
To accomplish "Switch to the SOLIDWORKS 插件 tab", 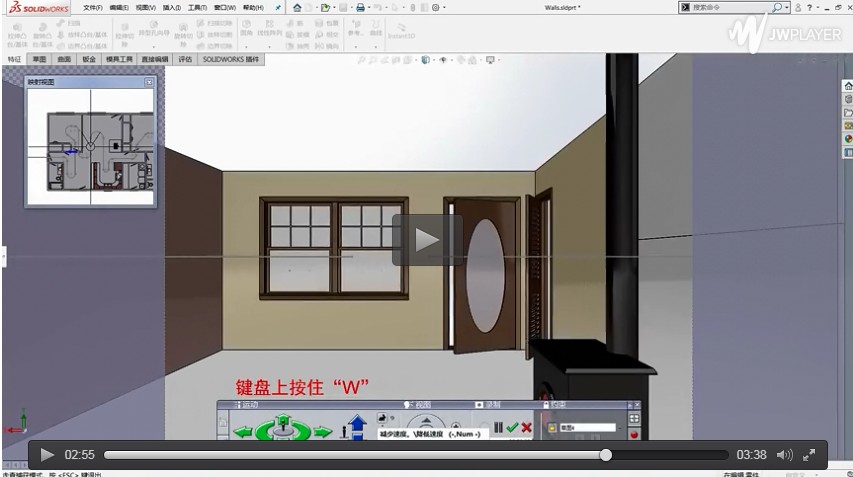I will 231,59.
